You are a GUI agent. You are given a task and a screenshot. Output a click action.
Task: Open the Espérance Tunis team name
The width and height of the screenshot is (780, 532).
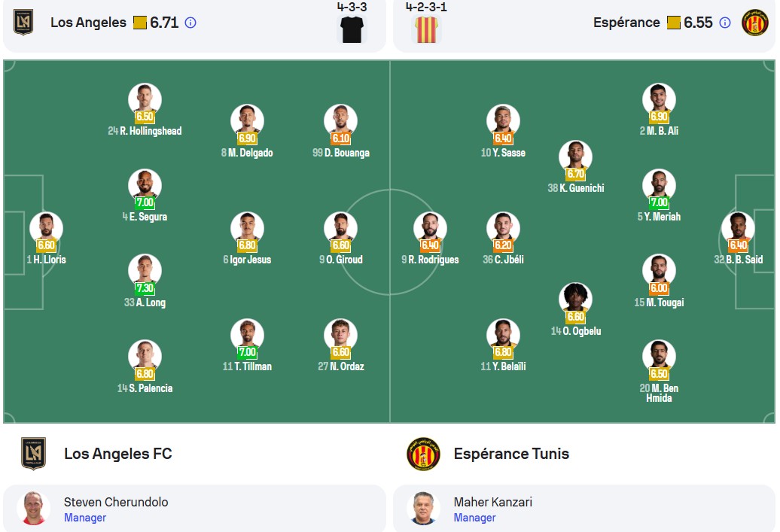[x=511, y=454]
